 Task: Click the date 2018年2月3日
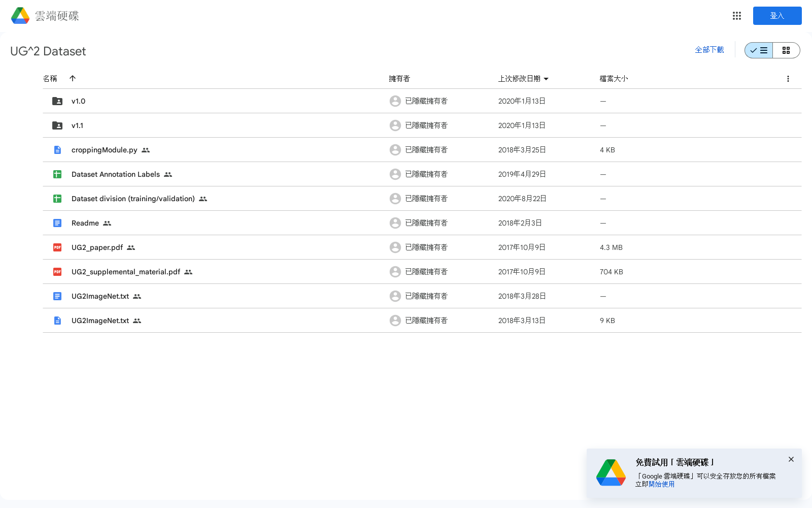click(x=520, y=223)
